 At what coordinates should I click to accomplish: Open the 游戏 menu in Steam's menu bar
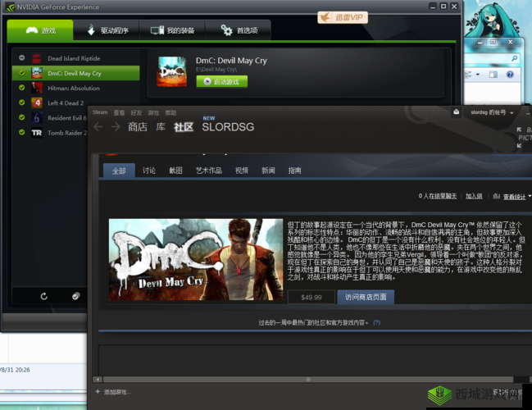(153, 112)
